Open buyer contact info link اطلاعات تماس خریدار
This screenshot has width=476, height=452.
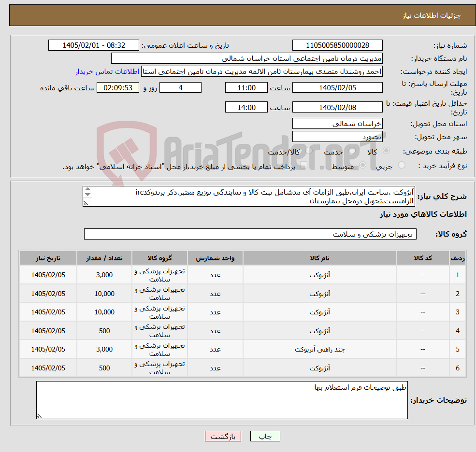107,71
